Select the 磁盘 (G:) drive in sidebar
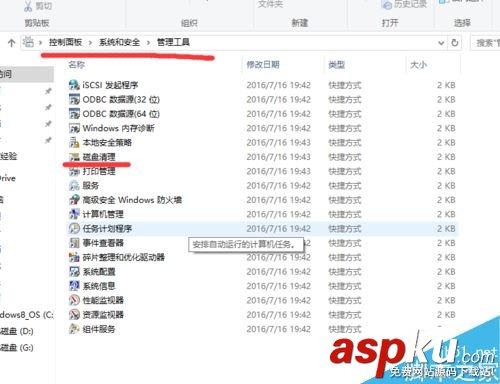Viewport: 500px width, 384px height. [x=17, y=348]
